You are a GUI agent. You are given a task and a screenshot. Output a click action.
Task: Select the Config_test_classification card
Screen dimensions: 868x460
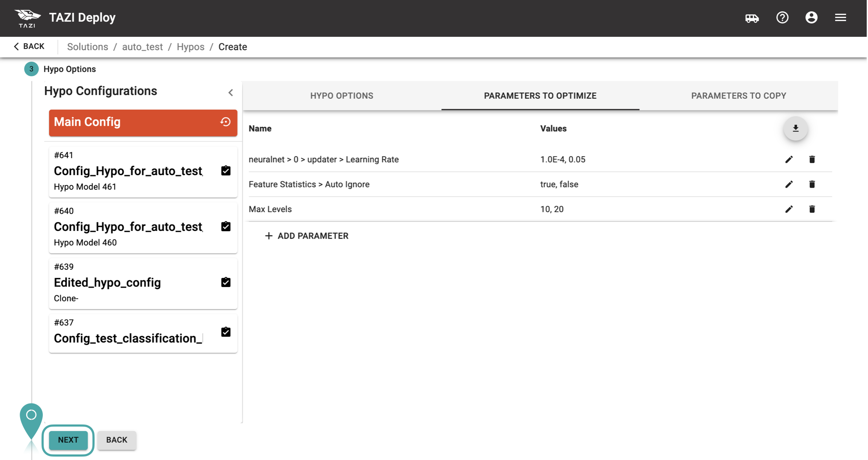(x=143, y=333)
